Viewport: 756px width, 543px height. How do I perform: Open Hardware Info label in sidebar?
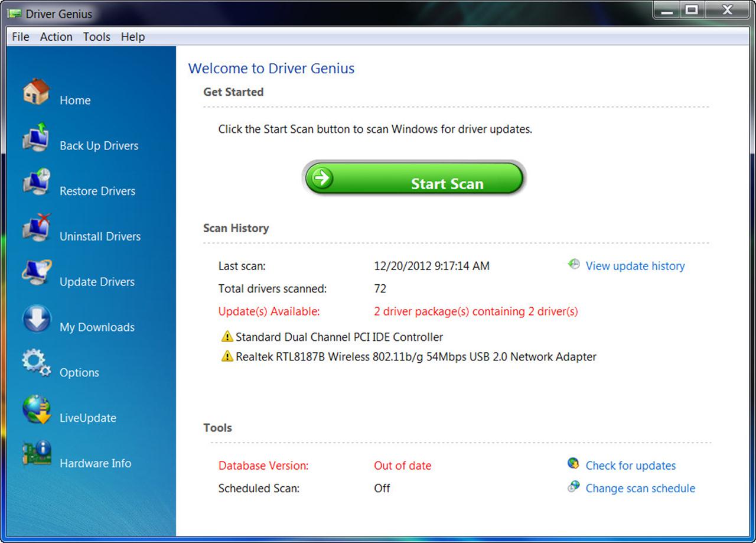click(95, 463)
